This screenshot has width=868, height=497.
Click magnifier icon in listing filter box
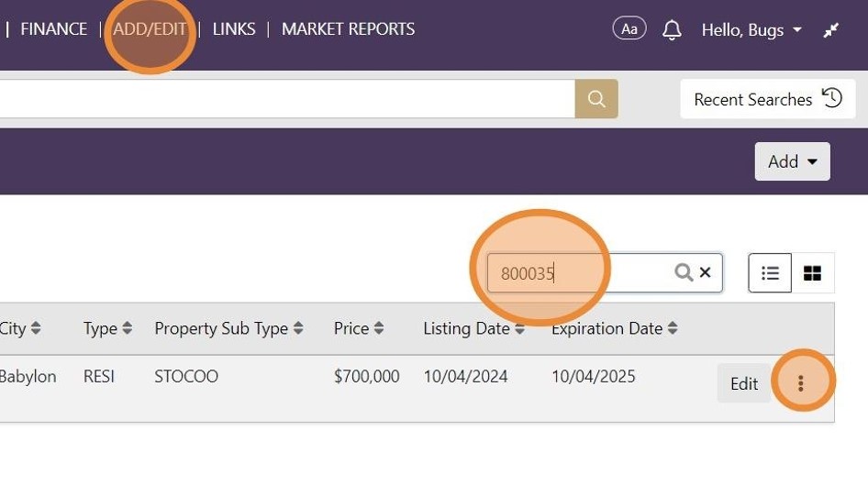pos(683,272)
